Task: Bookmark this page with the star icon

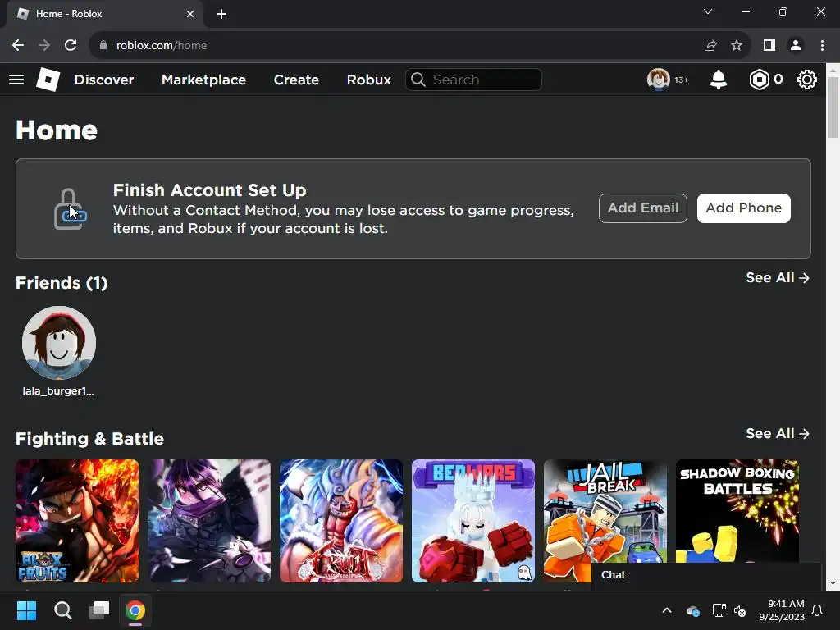Action: (x=737, y=46)
